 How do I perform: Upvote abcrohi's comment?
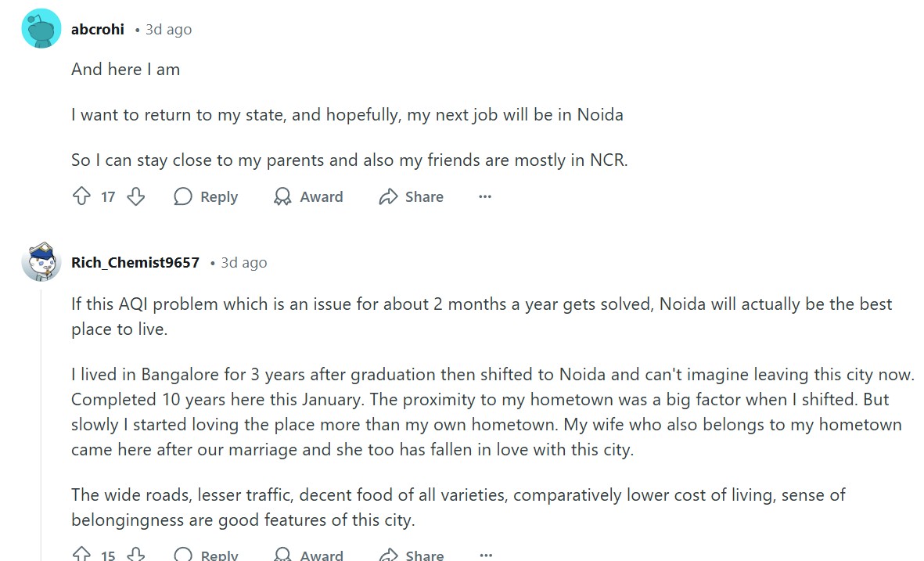tap(81, 196)
